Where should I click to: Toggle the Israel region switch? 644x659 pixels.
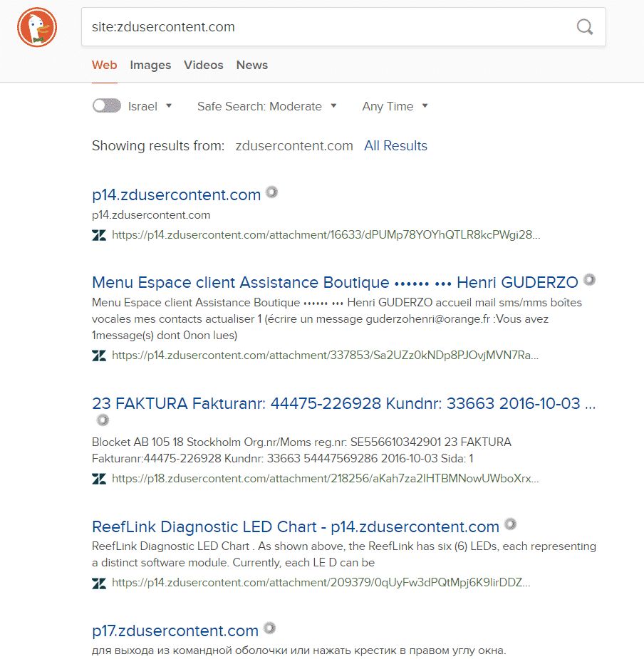(107, 106)
